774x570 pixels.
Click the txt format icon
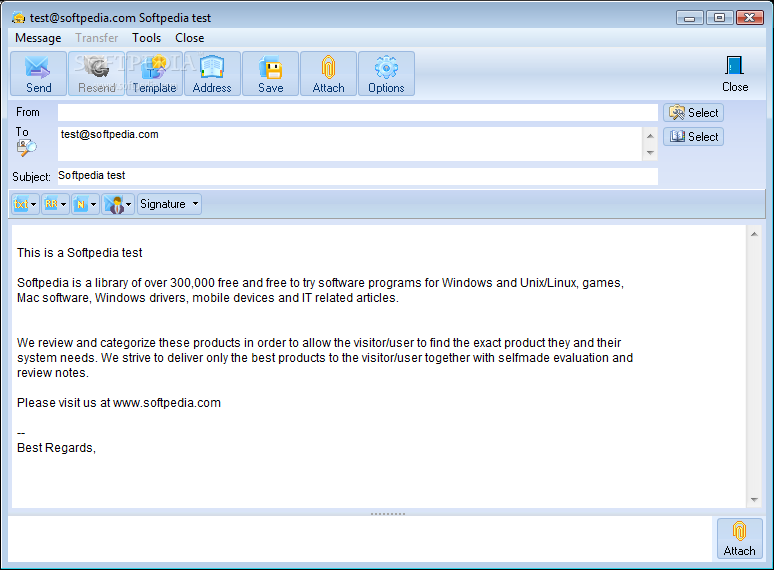(21, 204)
